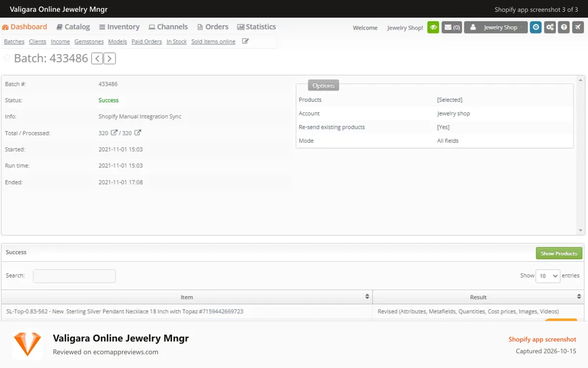Open the Show entries count dropdown

548,276
